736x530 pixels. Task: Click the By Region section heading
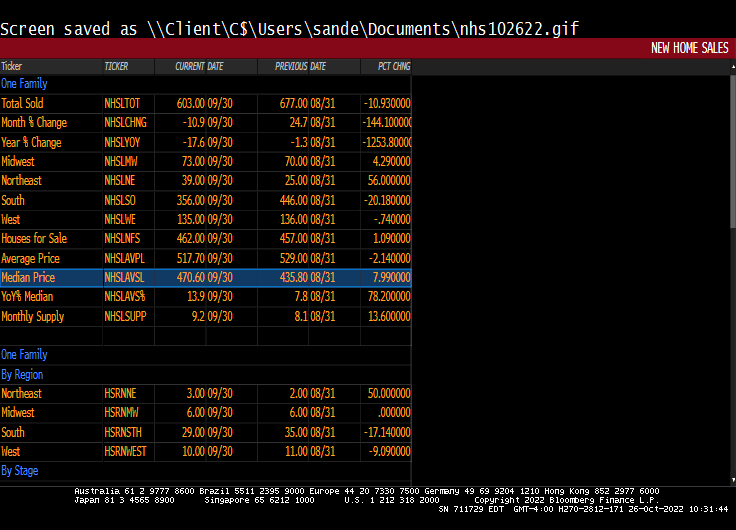[x=22, y=374]
